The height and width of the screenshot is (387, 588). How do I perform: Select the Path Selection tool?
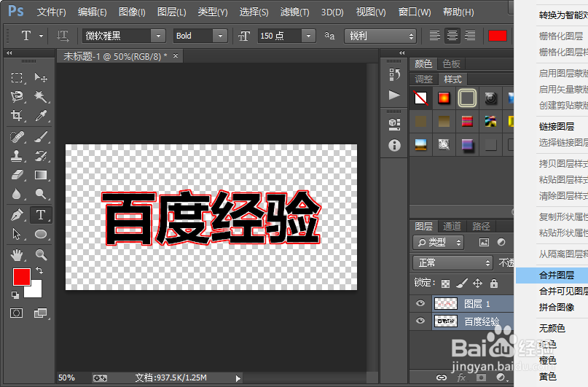coord(17,235)
